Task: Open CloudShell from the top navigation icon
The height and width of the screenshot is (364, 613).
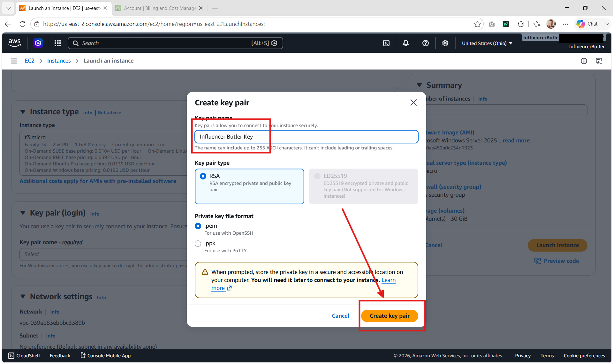Action: point(386,43)
